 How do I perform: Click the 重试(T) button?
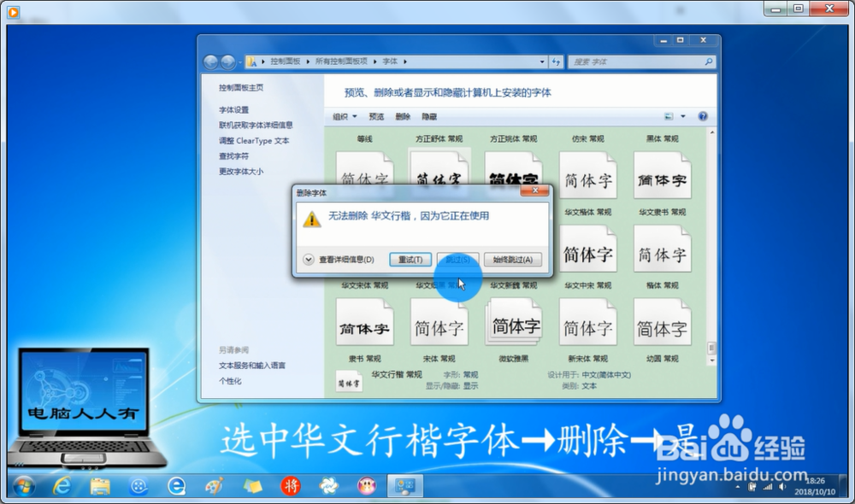pyautogui.click(x=410, y=260)
